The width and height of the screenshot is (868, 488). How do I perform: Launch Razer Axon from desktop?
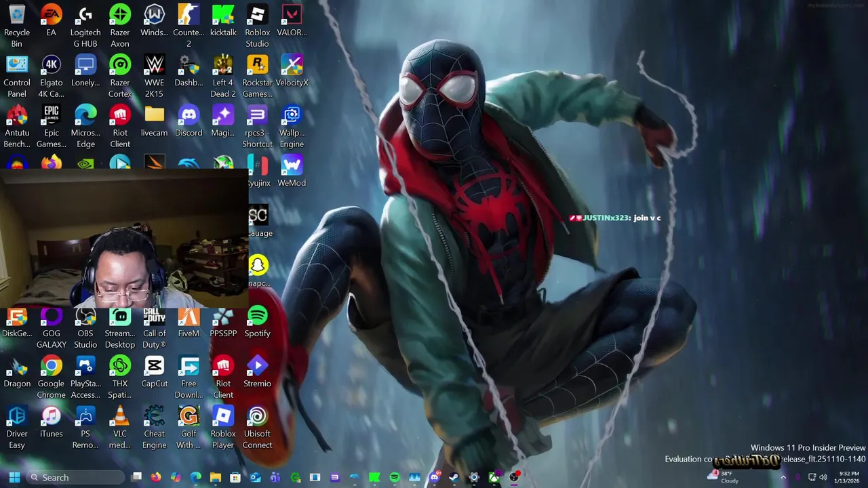point(120,26)
